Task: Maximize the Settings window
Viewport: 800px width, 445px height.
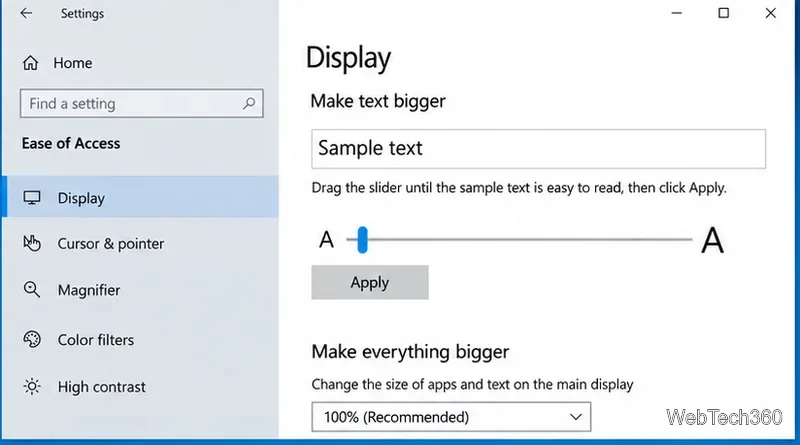Action: 723,13
